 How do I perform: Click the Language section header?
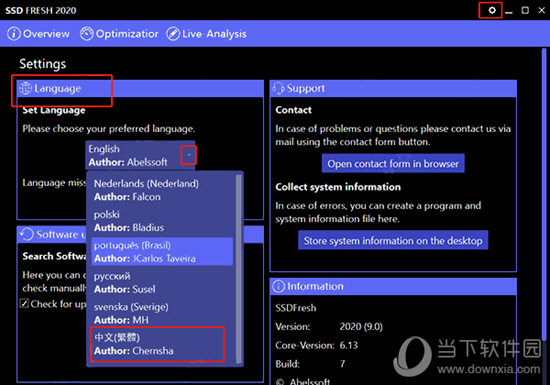pyautogui.click(x=140, y=88)
